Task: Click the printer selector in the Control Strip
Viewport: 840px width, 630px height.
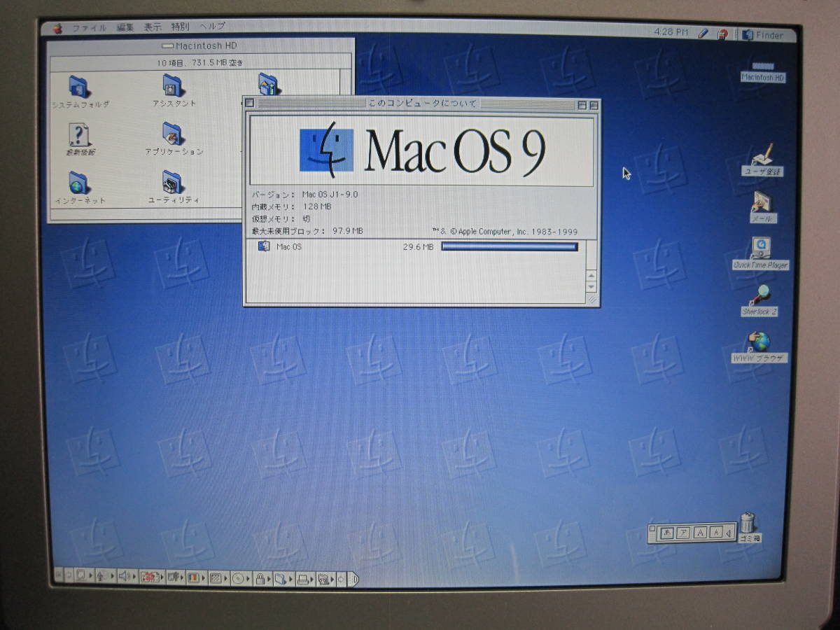Action: (304, 578)
